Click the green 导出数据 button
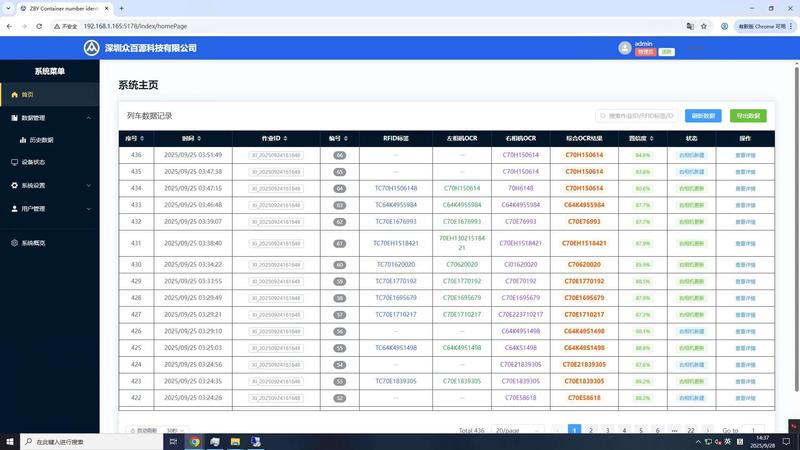 (x=748, y=116)
